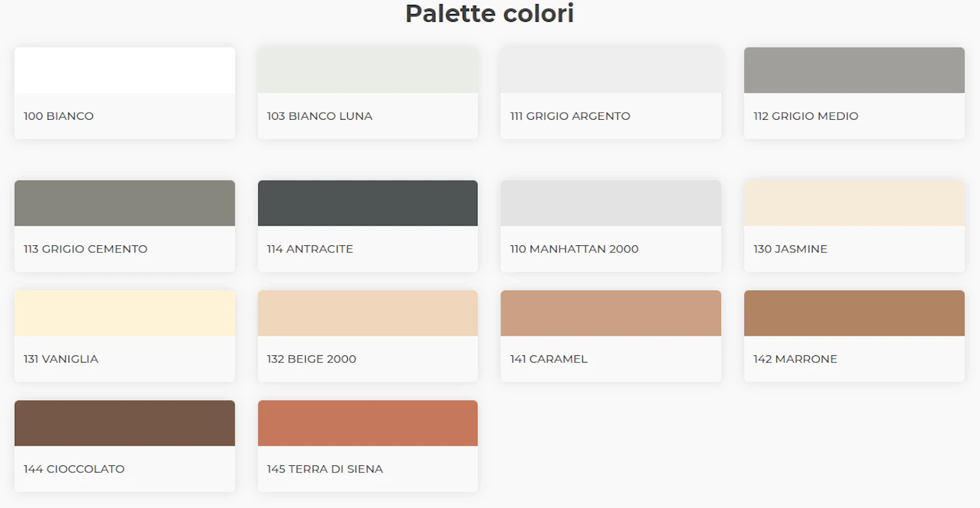
Task: Click the 144 CIOCCOLATO dark brown swatch
Action: 125,423
